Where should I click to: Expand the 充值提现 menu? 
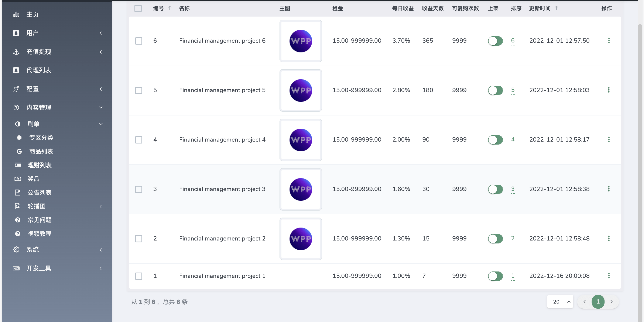(x=57, y=52)
